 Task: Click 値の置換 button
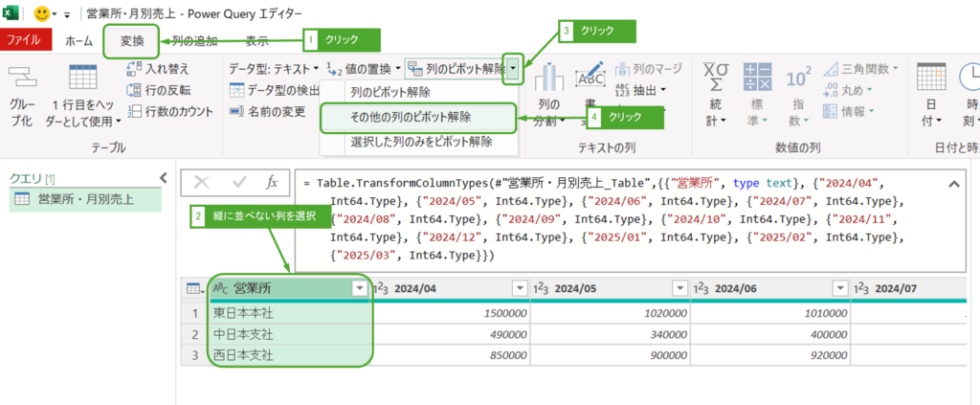tap(364, 68)
